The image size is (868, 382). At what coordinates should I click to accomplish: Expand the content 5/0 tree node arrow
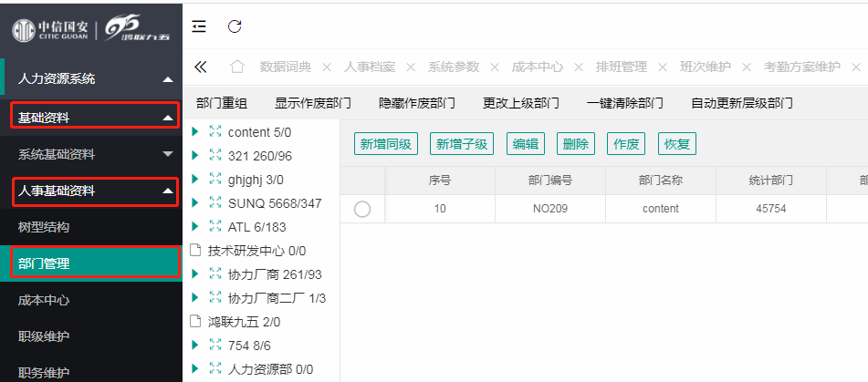pyautogui.click(x=194, y=132)
